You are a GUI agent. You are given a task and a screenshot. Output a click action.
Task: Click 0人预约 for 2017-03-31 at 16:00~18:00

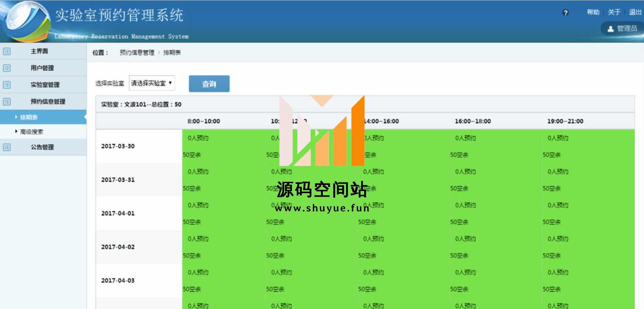(x=465, y=172)
